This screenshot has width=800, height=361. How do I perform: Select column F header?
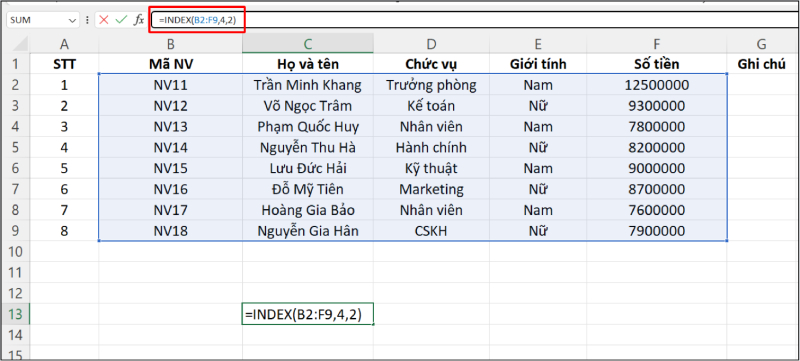click(x=657, y=44)
